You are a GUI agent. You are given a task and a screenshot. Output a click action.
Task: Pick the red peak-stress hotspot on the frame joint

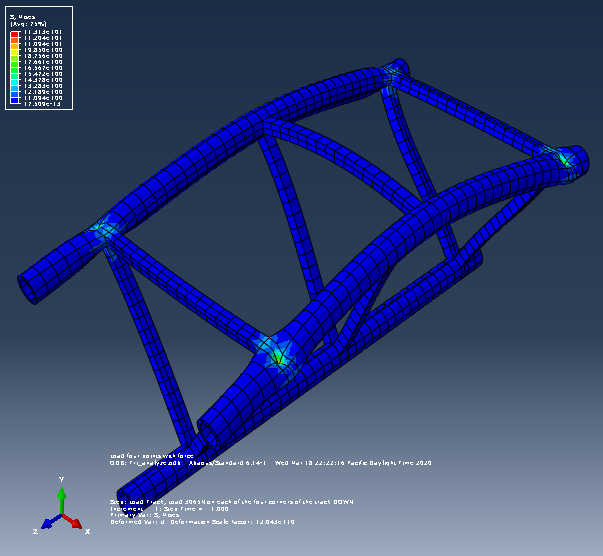278,361
